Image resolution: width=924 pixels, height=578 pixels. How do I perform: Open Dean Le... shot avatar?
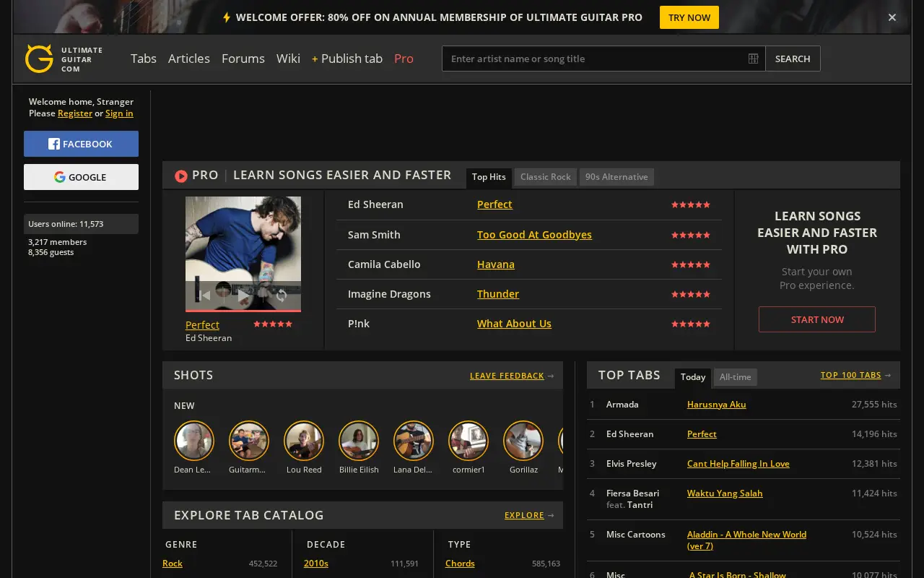coord(194,441)
